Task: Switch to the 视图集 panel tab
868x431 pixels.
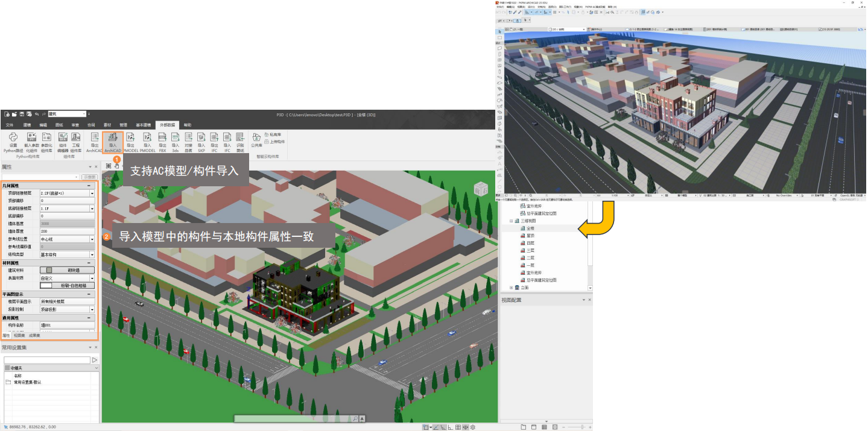Action: (x=19, y=335)
